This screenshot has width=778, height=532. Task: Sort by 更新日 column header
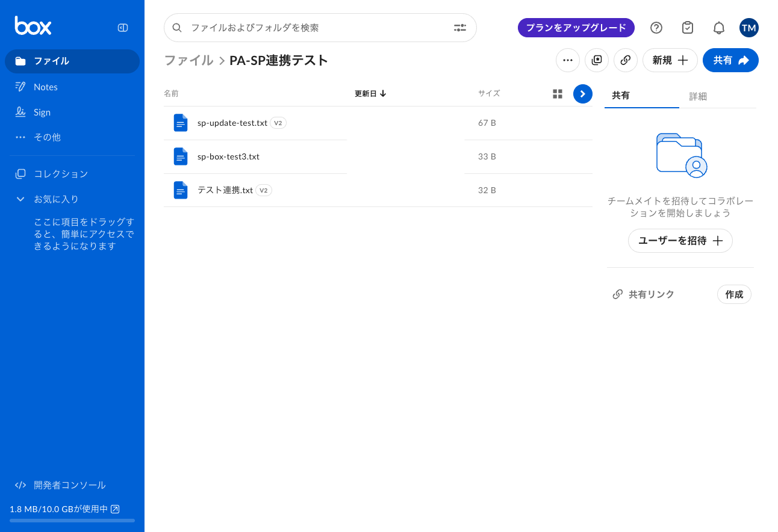[x=370, y=94]
